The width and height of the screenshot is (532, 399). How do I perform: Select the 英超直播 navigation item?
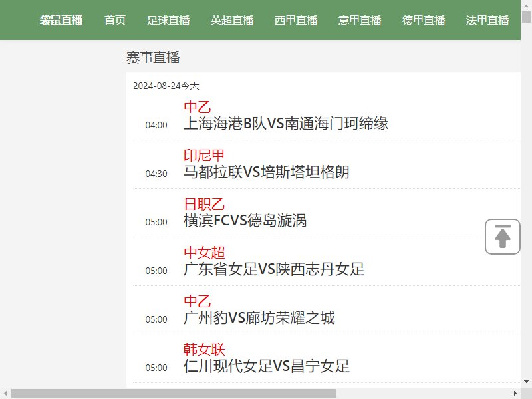point(232,20)
